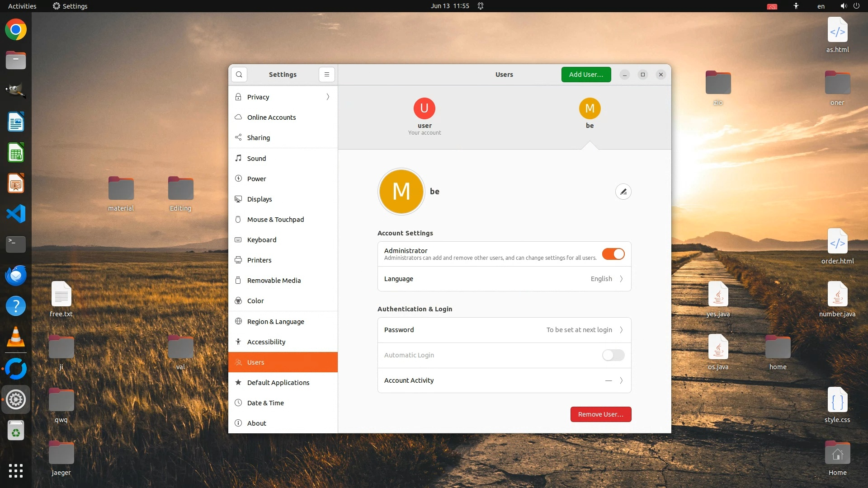The image size is (868, 488).
Task: Toggle the Automatic Login switch
Action: (x=613, y=355)
